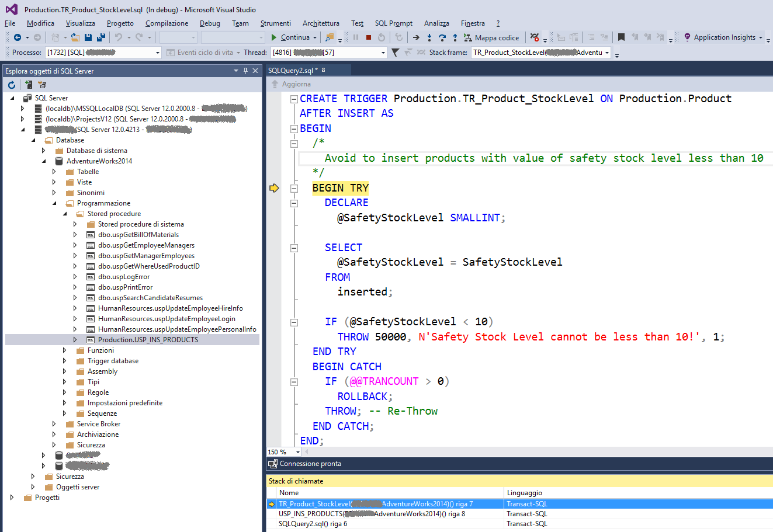The width and height of the screenshot is (773, 532).
Task: Open the Thread dropdown
Action: (383, 53)
